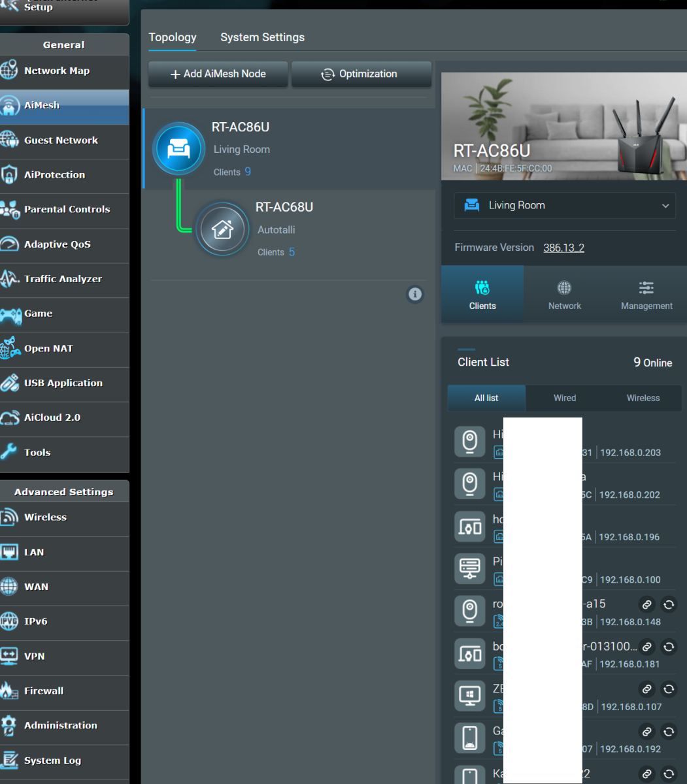Click the Wireless signal icon
Image resolution: width=687 pixels, height=784 pixels.
[9, 517]
